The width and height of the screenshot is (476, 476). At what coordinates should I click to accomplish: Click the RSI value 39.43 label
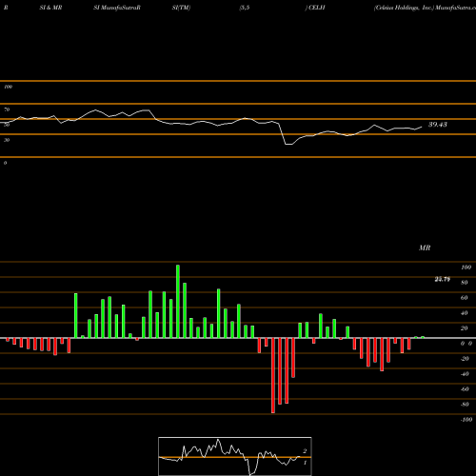pos(438,125)
